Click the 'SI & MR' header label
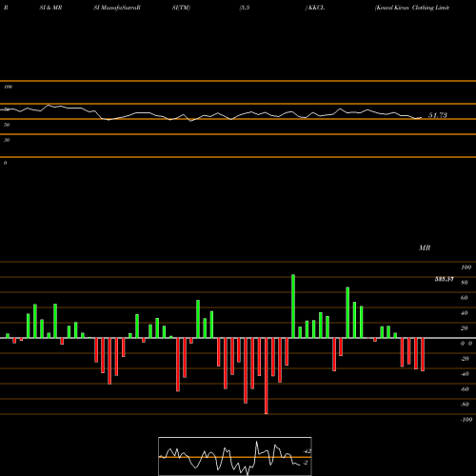 (x=50, y=8)
